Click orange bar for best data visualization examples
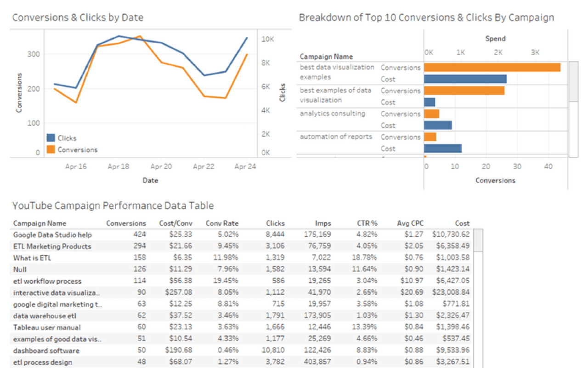 (x=492, y=68)
